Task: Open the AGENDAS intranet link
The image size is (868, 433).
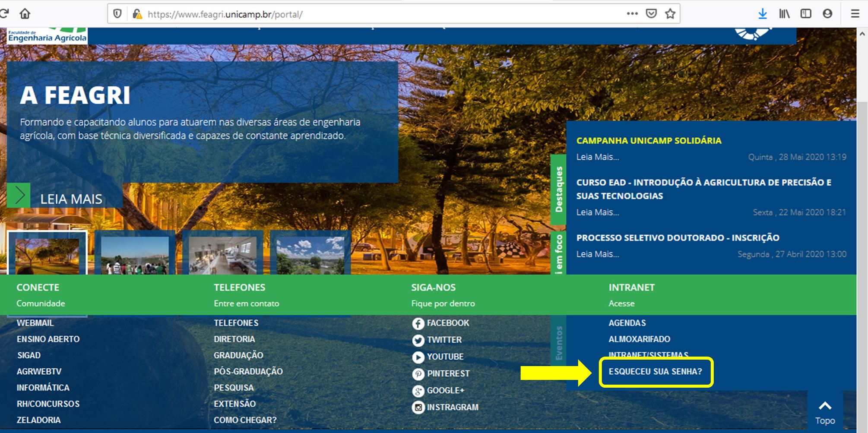Action: [627, 323]
